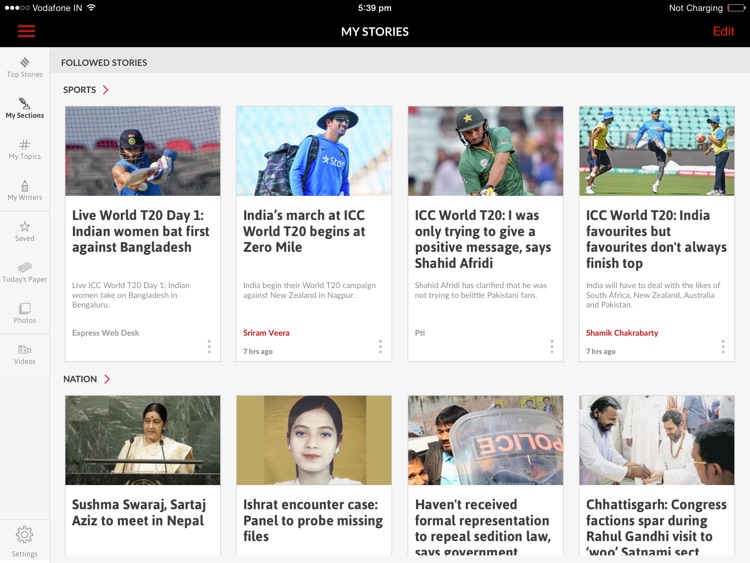Screen dimensions: 750x563
Task: Click Express Web Desk byline
Action: click(106, 333)
